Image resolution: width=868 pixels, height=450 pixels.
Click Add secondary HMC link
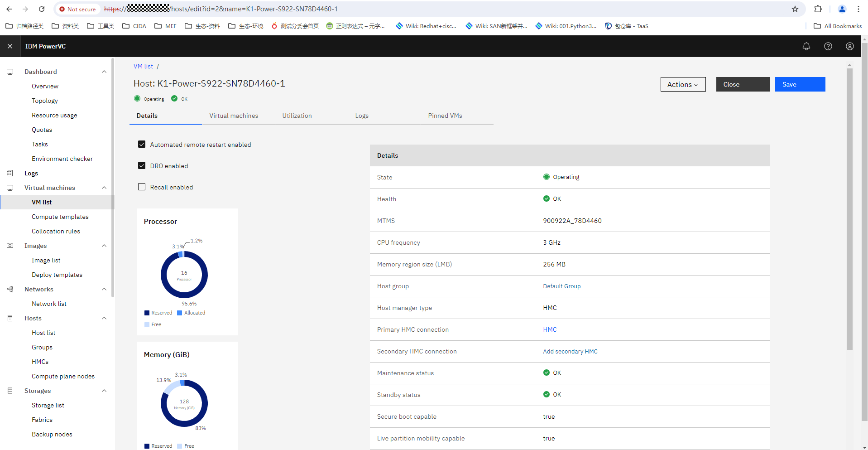(570, 351)
